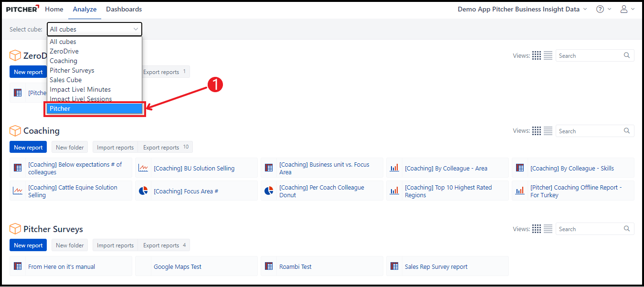Viewport: 644px width, 287px height.
Task: Click search magnifier icon in ZeroDrive section
Action: point(627,55)
